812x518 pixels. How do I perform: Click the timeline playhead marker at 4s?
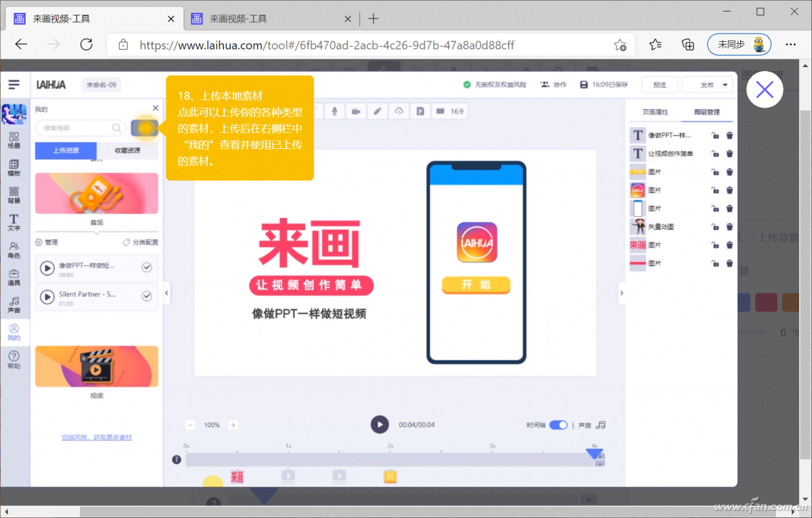coord(595,454)
